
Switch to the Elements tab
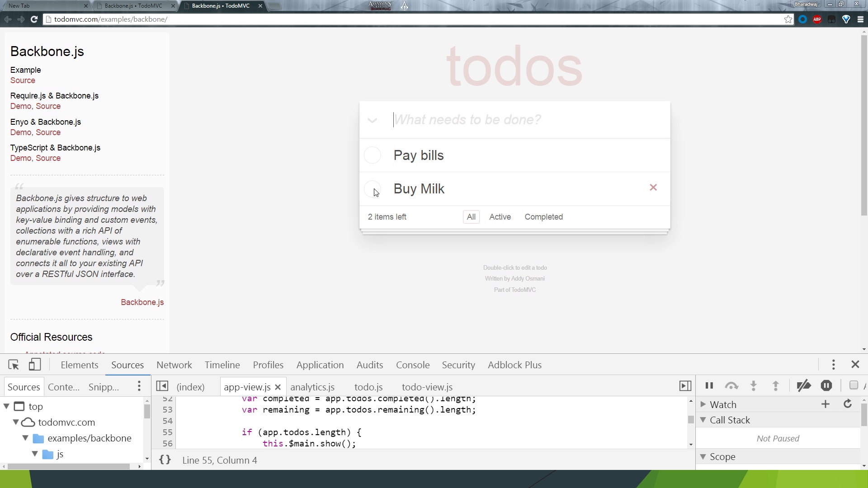(x=80, y=365)
